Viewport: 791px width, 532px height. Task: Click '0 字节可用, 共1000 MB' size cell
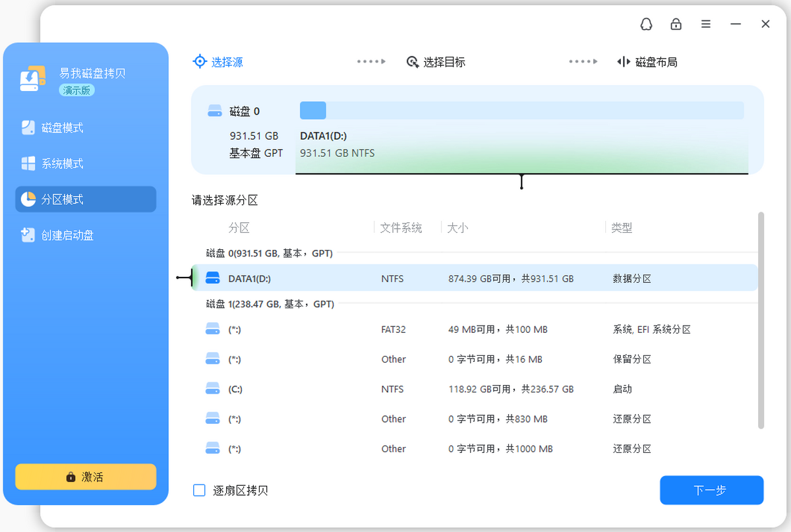[x=500, y=449]
